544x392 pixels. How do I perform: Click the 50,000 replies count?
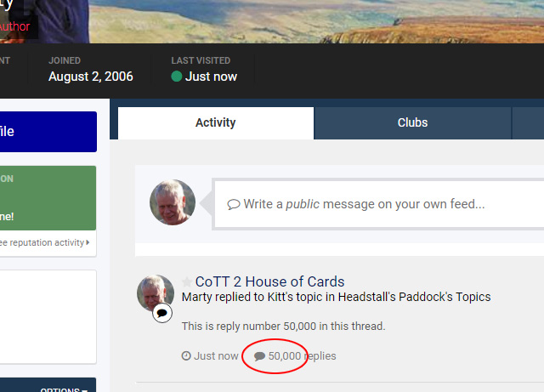pyautogui.click(x=302, y=356)
